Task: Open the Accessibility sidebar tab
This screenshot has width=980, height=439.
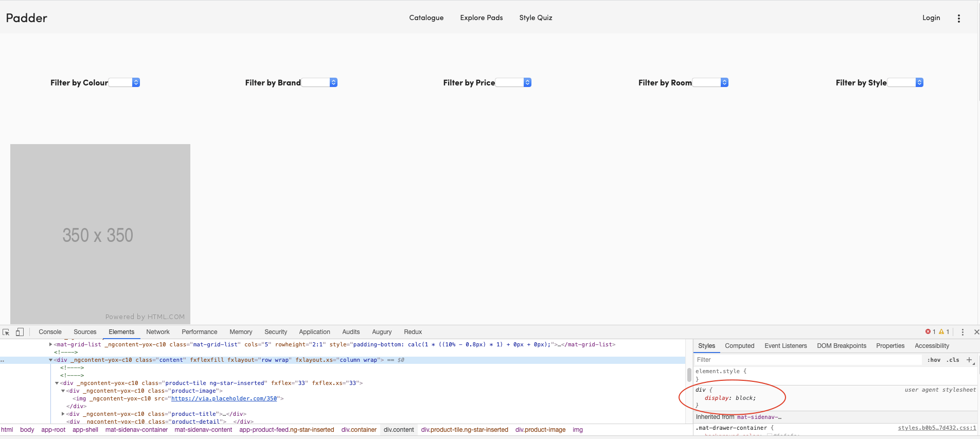Action: pos(932,346)
